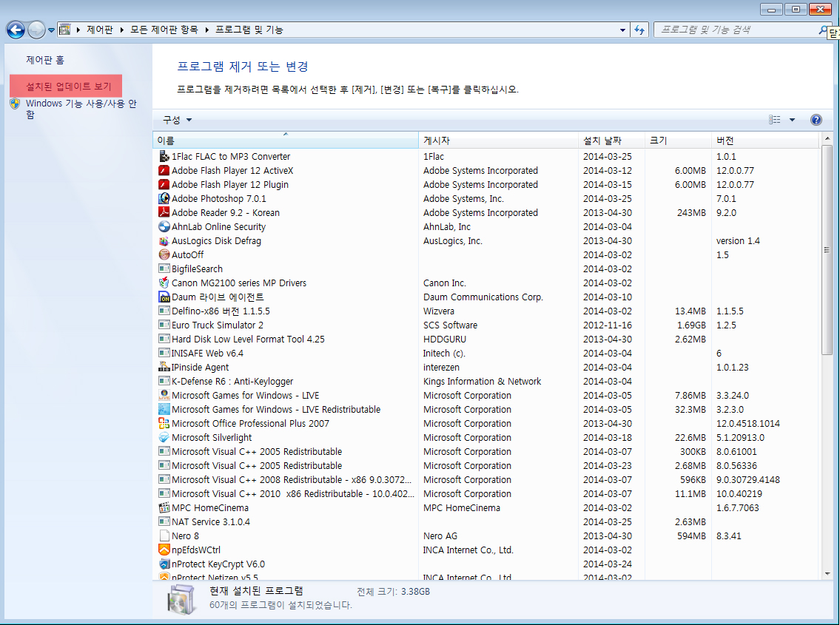The image size is (840, 625).
Task: Go back with the blue Back arrow
Action: point(16,30)
